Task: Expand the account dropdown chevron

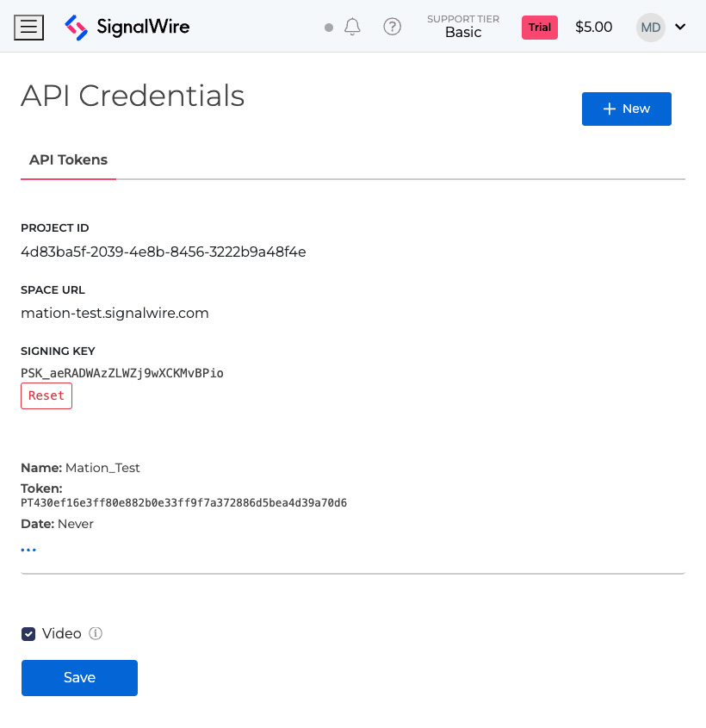Action: [680, 27]
